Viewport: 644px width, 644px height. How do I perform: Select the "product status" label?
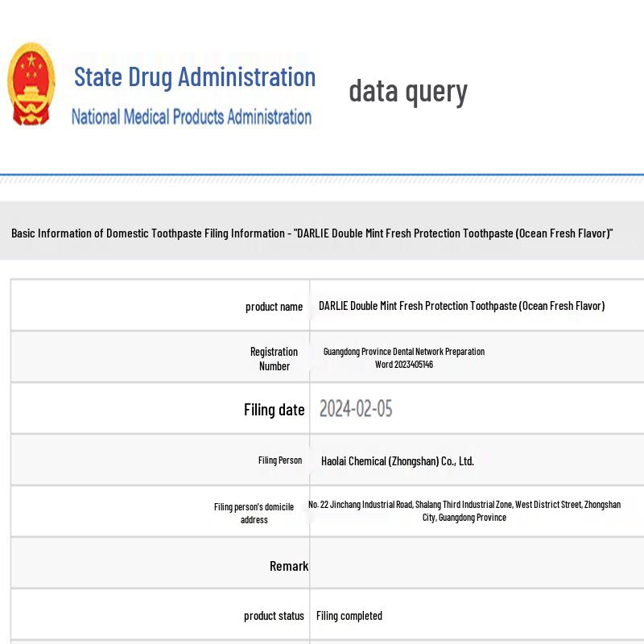pyautogui.click(x=274, y=616)
